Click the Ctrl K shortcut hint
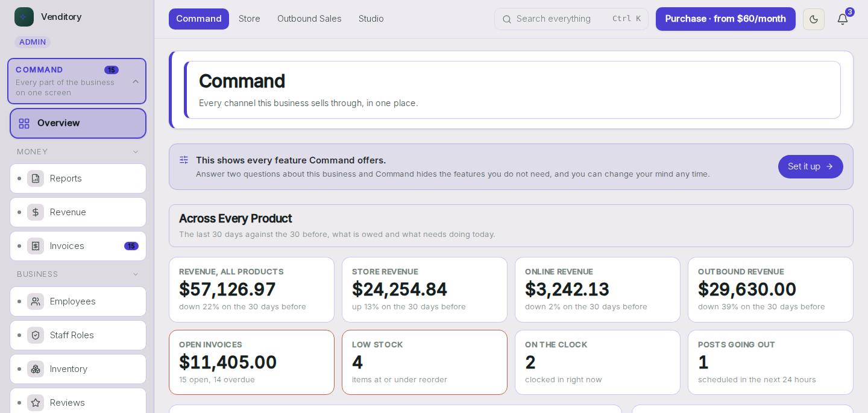This screenshot has height=413, width=868. 626,19
